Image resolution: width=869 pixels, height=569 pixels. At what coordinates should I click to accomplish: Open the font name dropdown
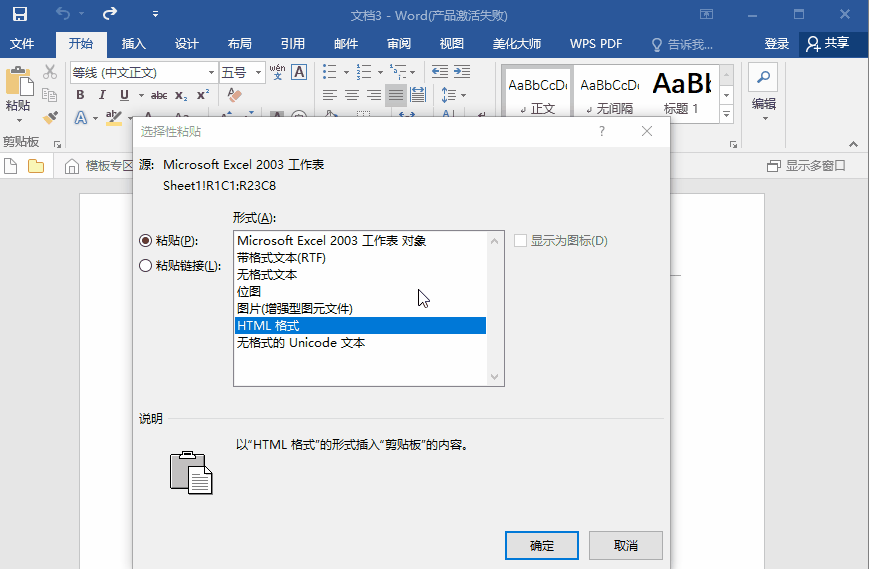tap(211, 73)
